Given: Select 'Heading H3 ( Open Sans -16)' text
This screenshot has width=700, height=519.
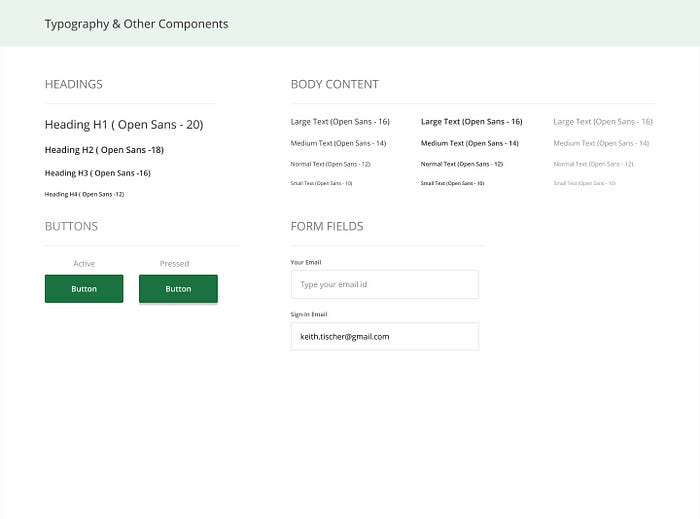Looking at the screenshot, I should coord(97,173).
